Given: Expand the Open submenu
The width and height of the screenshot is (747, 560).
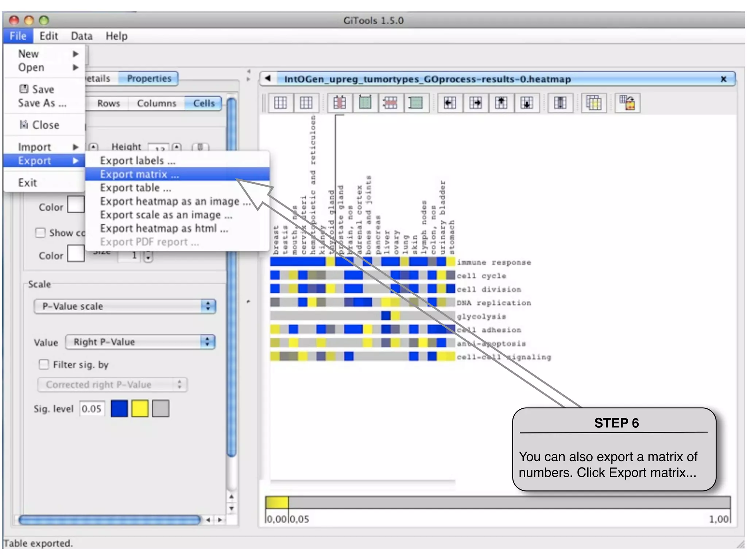Looking at the screenshot, I should (44, 67).
